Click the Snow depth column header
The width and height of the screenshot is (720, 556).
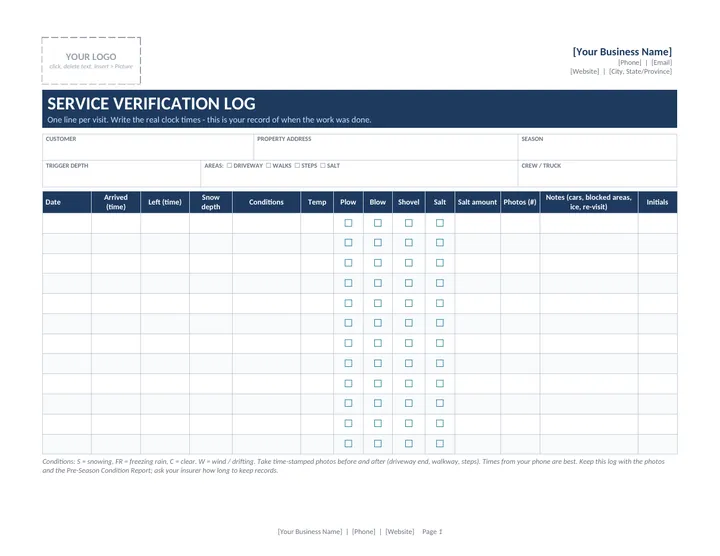pyautogui.click(x=211, y=202)
